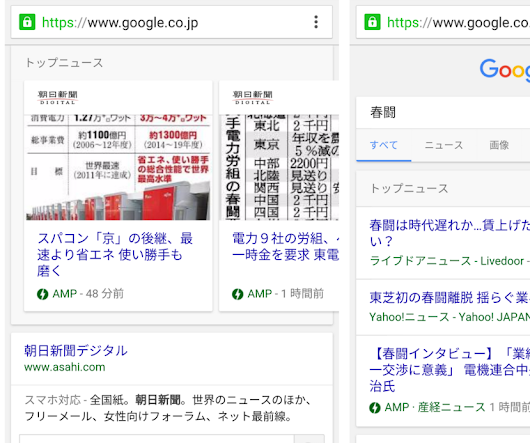Click the search box below Asahi result
The width and height of the screenshot is (530, 443).
[157, 439]
